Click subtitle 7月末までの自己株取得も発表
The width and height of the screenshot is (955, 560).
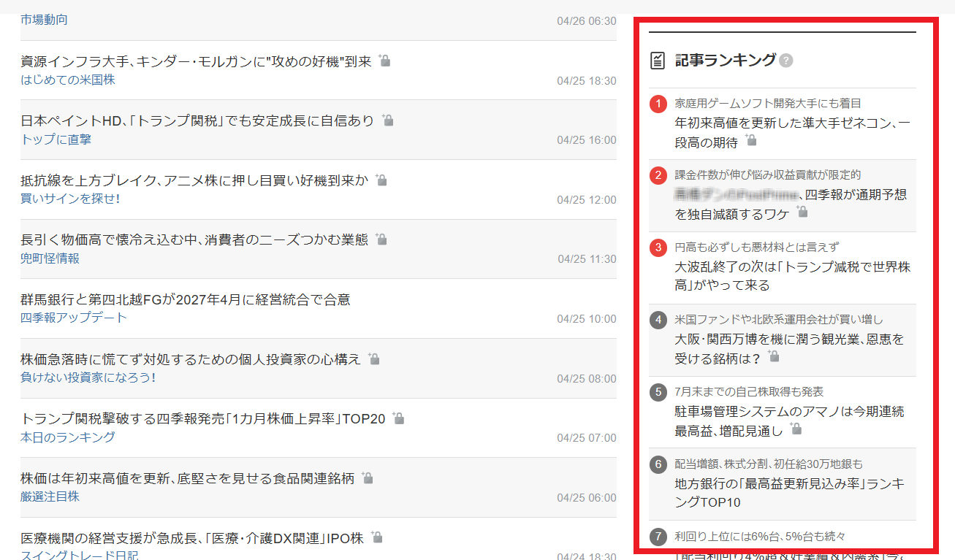749,392
